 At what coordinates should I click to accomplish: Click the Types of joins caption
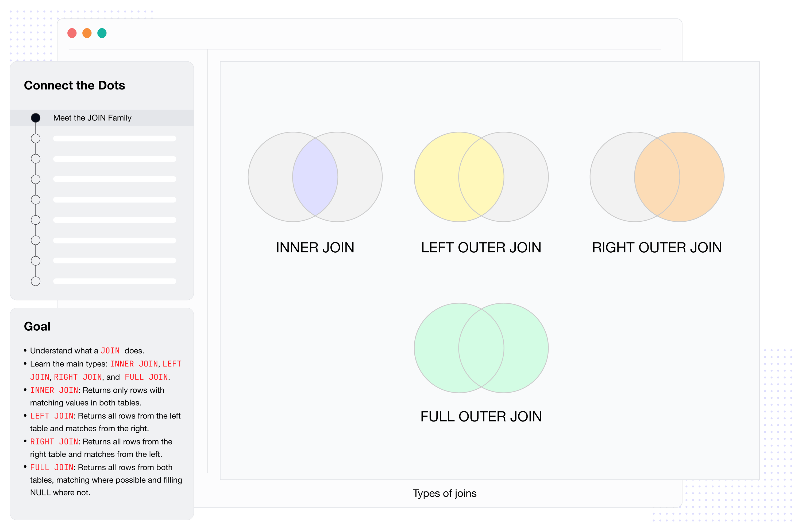(445, 493)
